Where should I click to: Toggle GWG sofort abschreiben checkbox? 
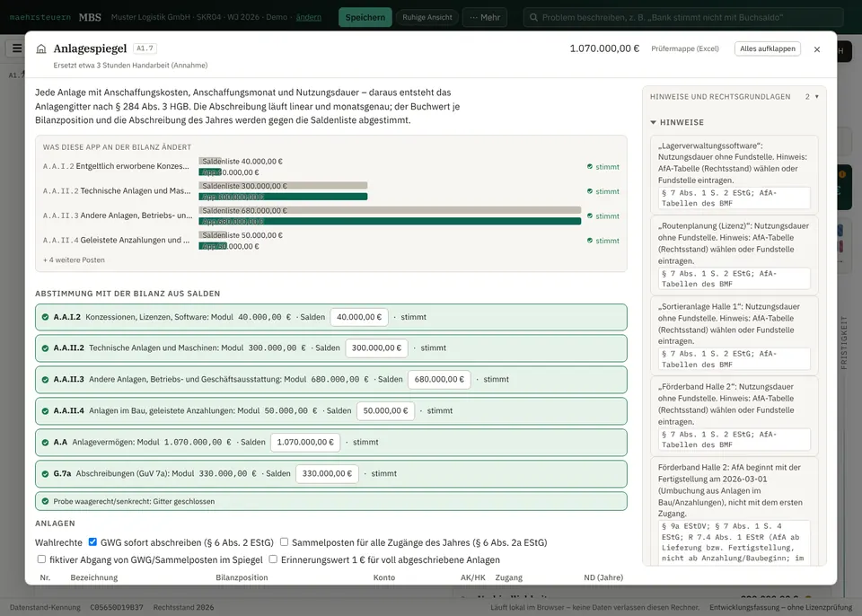click(92, 541)
